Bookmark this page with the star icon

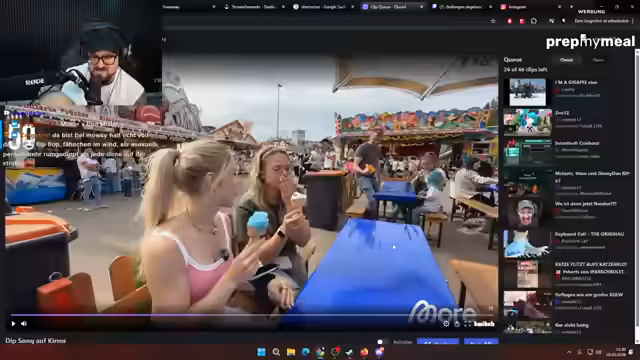point(493,21)
